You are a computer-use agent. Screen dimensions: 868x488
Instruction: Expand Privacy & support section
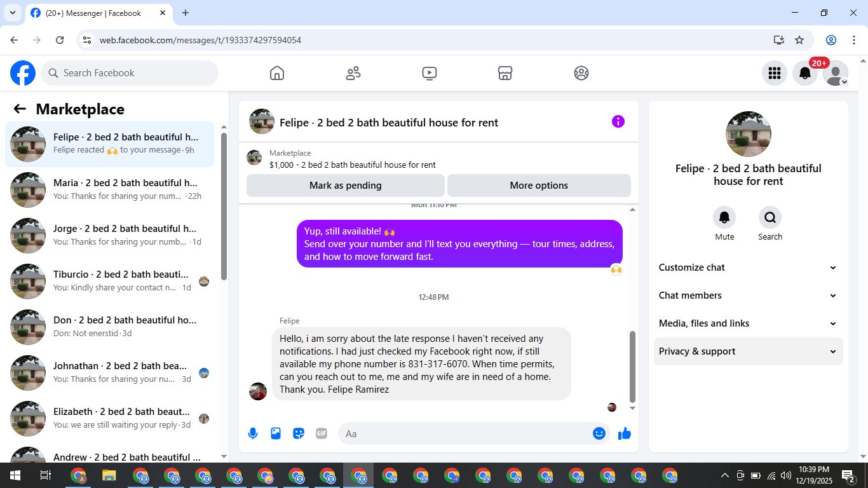coord(749,351)
